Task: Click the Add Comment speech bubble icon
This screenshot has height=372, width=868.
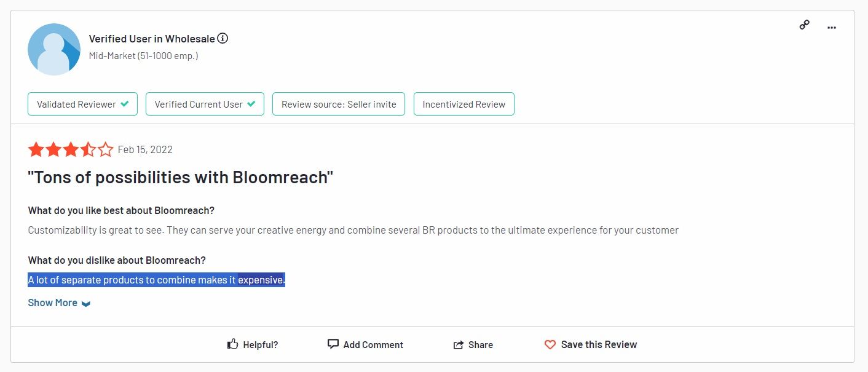Action: (333, 344)
